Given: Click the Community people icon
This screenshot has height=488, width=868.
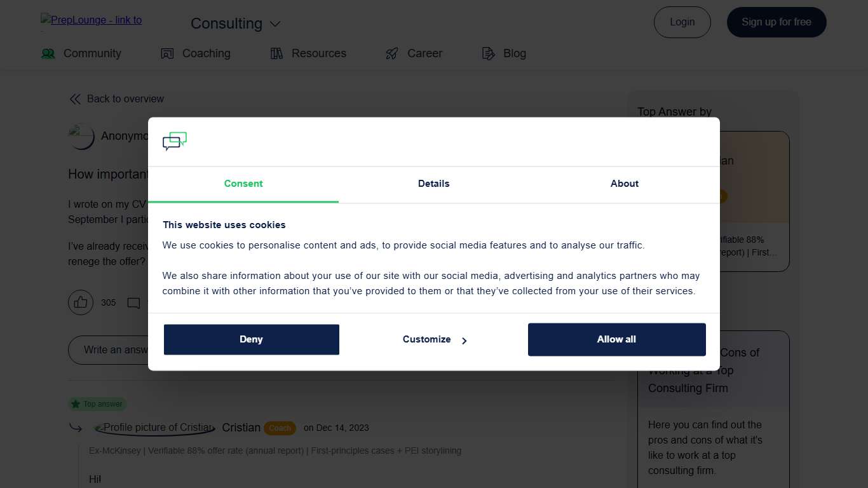Looking at the screenshot, I should pos(48,53).
